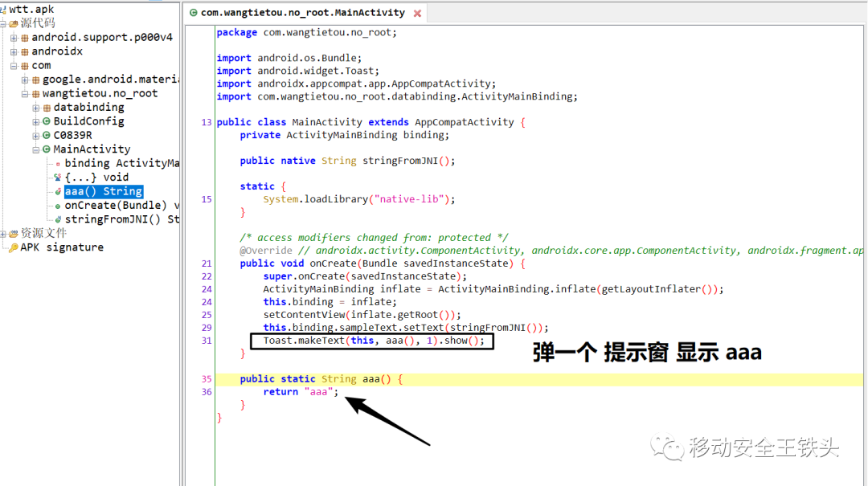Expand the BuildConfig class node
Viewport: 868px width, 486px height.
pyautogui.click(x=36, y=121)
